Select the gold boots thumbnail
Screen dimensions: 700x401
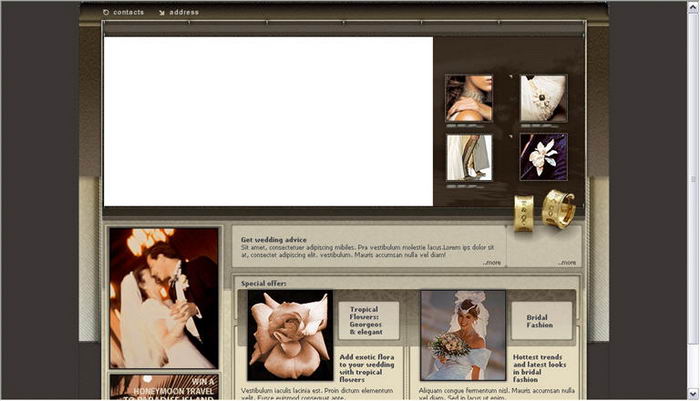click(468, 157)
